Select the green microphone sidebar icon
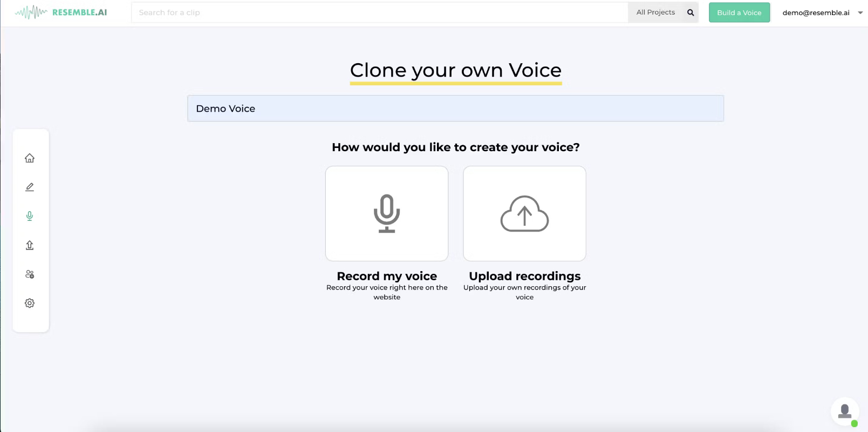This screenshot has height=432, width=868. pos(30,216)
